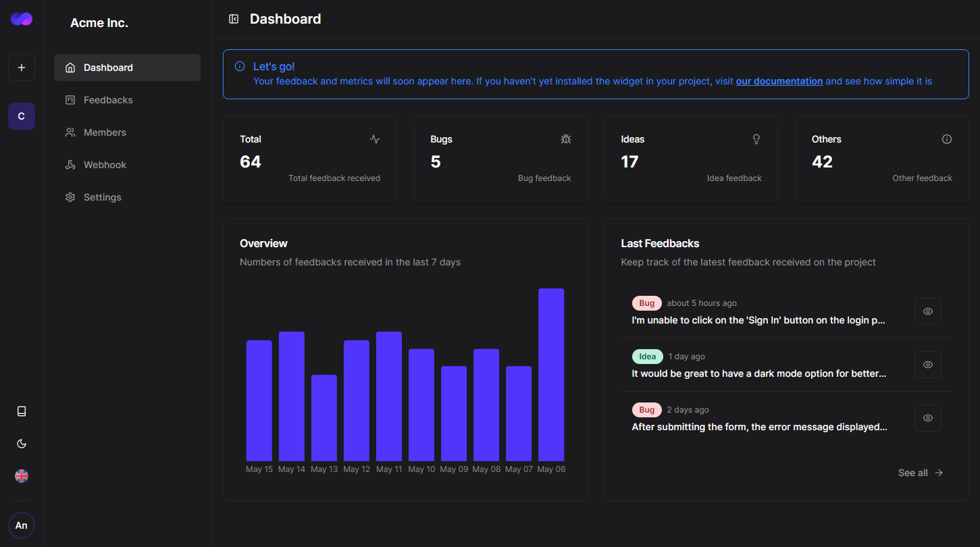Screen dimensions: 980x547
Task: Open the language selector UK flag
Action: pos(22,476)
